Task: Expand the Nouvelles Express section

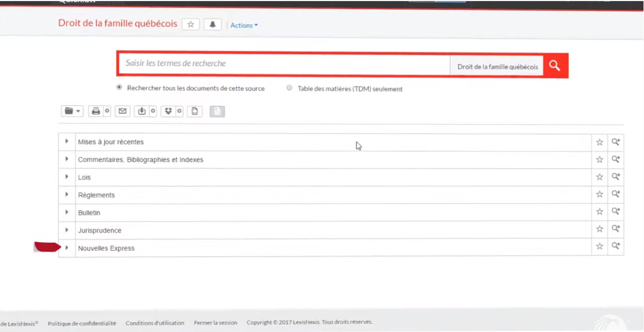Action: pos(66,247)
